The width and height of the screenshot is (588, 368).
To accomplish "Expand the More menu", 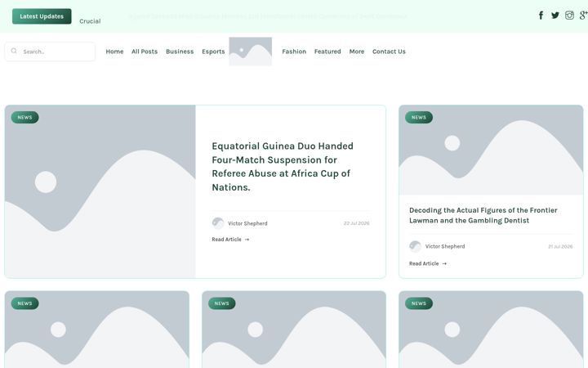I will click(357, 52).
